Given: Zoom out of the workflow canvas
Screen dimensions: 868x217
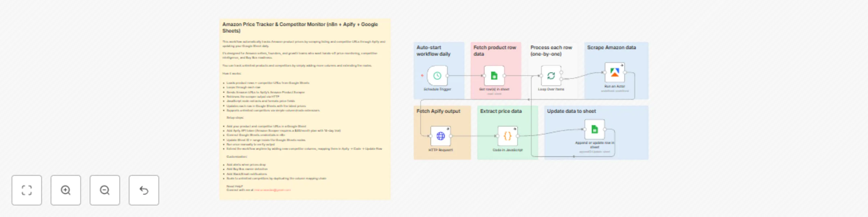Looking at the screenshot, I should click(x=105, y=190).
